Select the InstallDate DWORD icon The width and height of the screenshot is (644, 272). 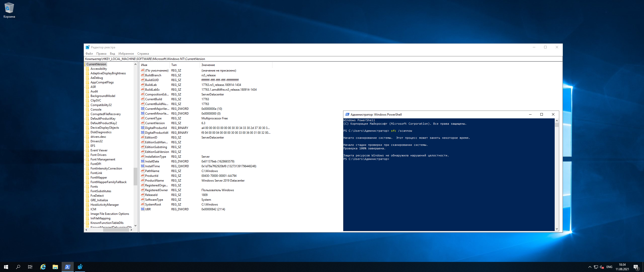click(x=143, y=161)
